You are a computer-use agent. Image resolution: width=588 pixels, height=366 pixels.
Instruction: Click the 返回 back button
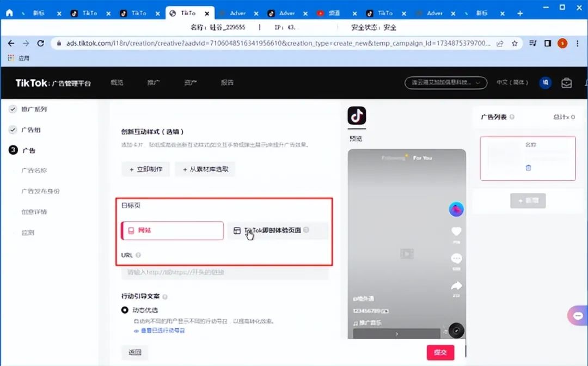(x=134, y=352)
